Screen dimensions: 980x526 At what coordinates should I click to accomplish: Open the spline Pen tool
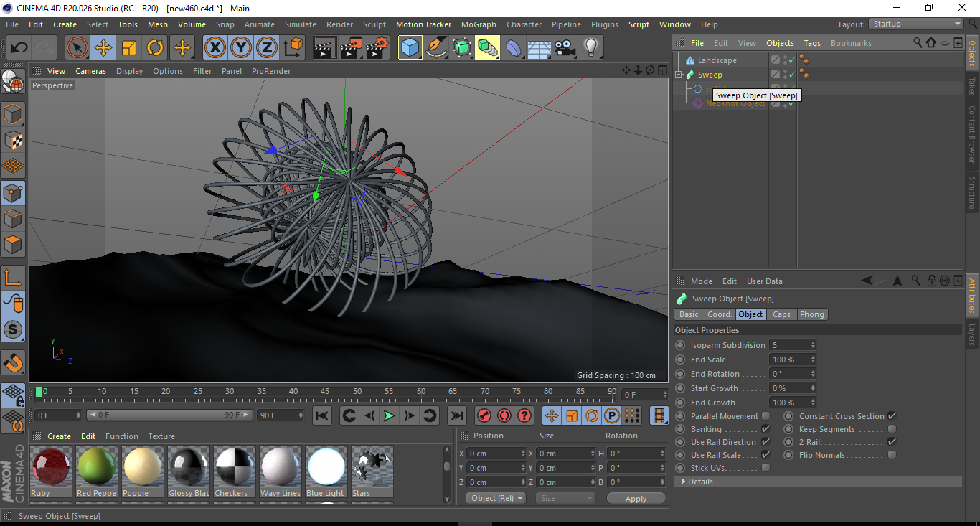[x=435, y=48]
